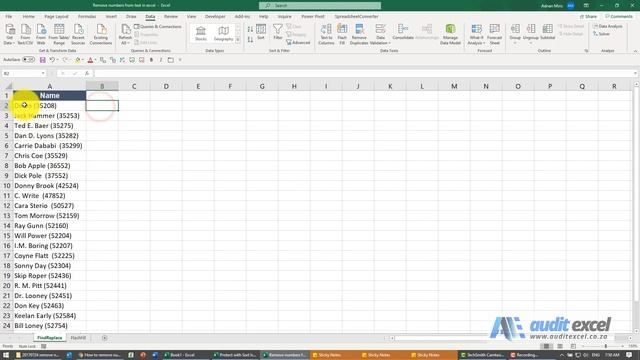Toggle the AutoSave switch
640x360 pixels.
[x=28, y=60]
